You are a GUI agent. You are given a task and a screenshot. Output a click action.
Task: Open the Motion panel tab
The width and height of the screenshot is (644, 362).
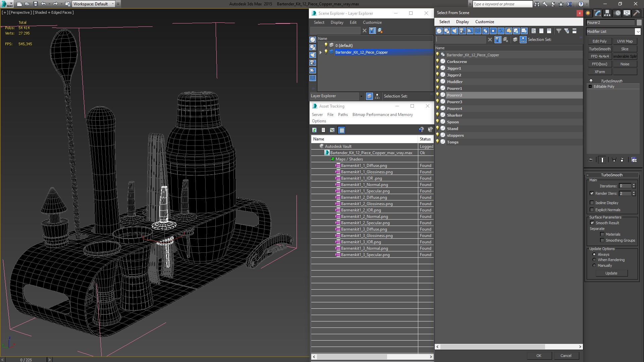pos(617,13)
